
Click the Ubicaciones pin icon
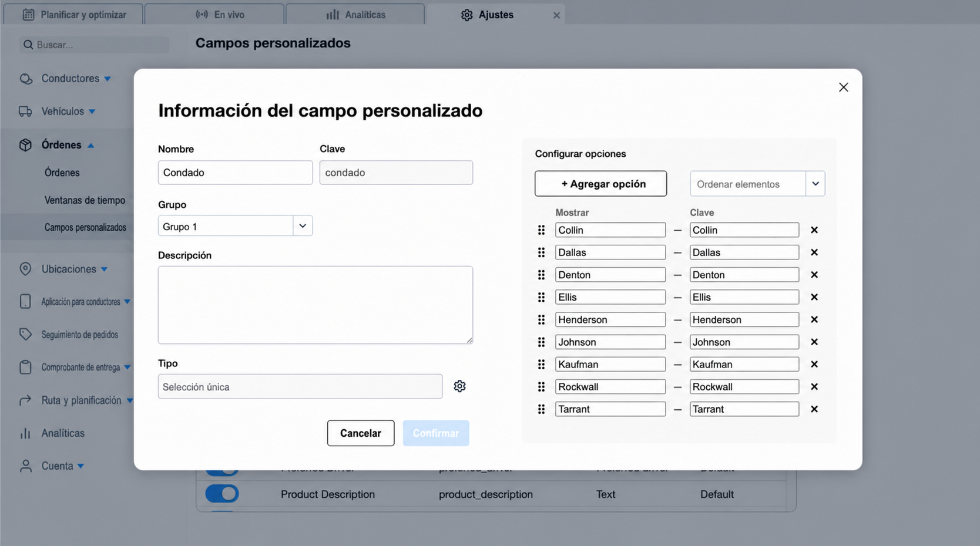(x=25, y=269)
